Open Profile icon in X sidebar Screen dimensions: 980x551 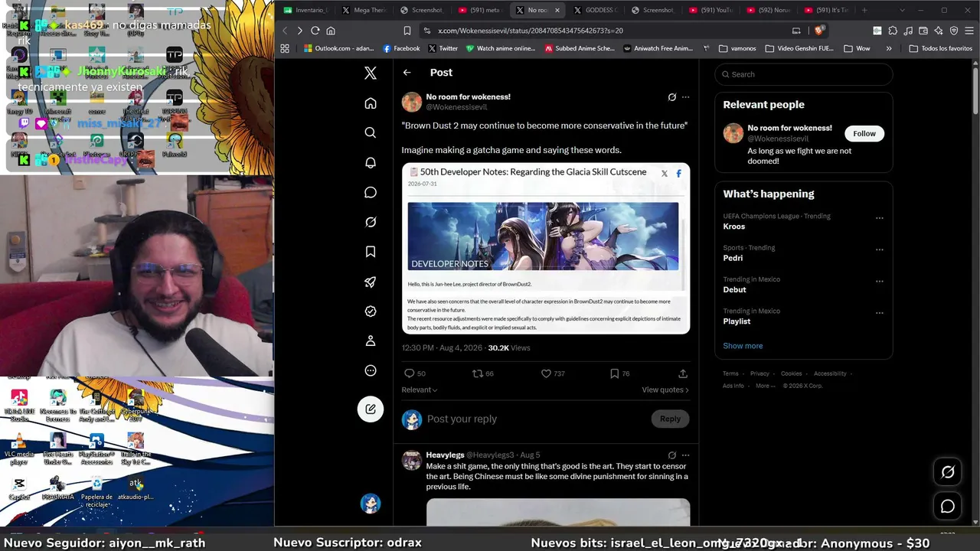pos(371,341)
